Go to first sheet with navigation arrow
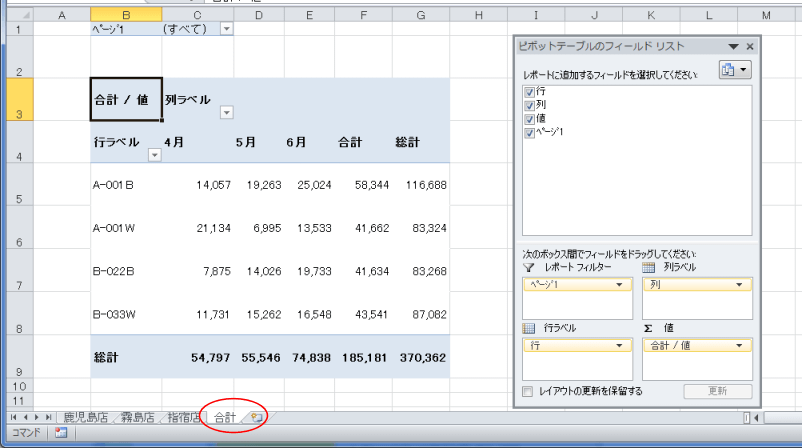 12,416
